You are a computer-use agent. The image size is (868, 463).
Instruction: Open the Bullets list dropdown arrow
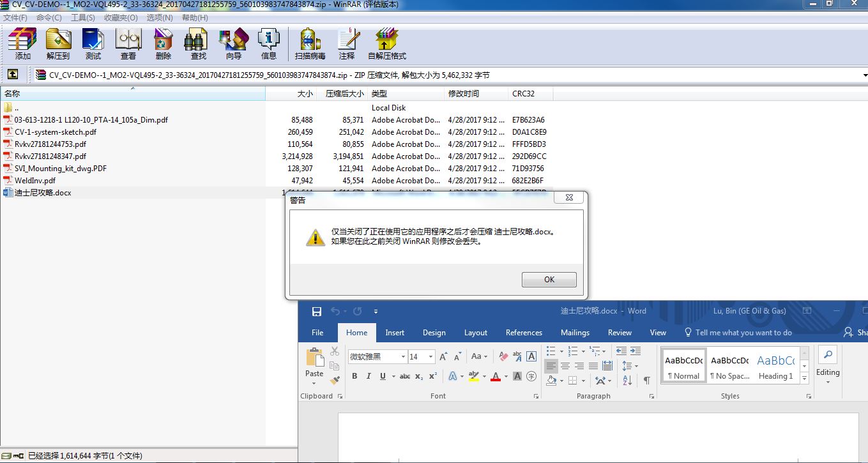point(561,351)
